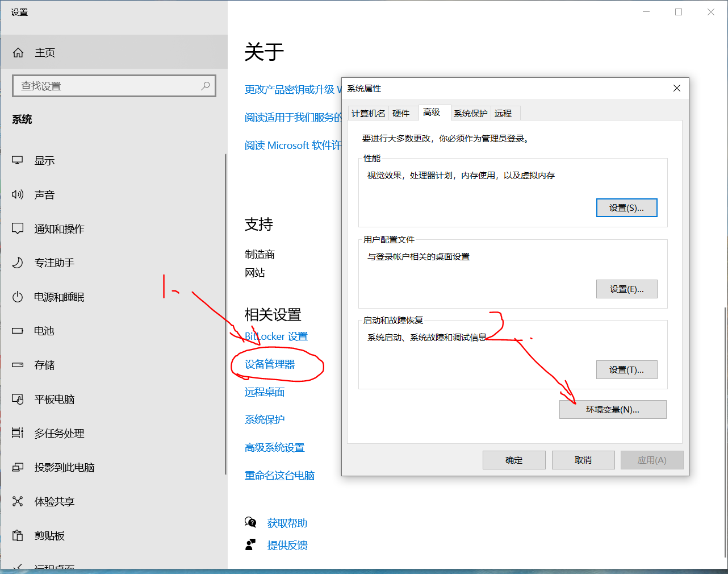Click the 应用(A) apply button
The image size is (728, 574).
coord(652,460)
